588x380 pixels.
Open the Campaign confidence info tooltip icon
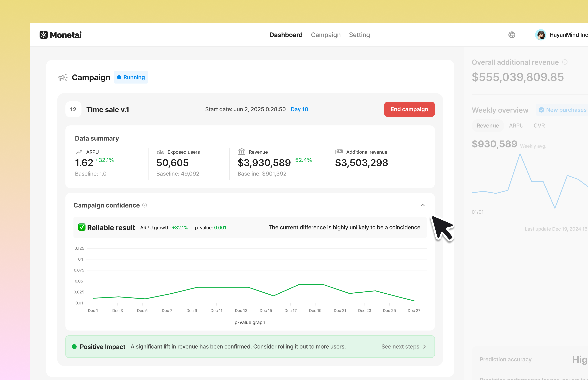tap(145, 205)
